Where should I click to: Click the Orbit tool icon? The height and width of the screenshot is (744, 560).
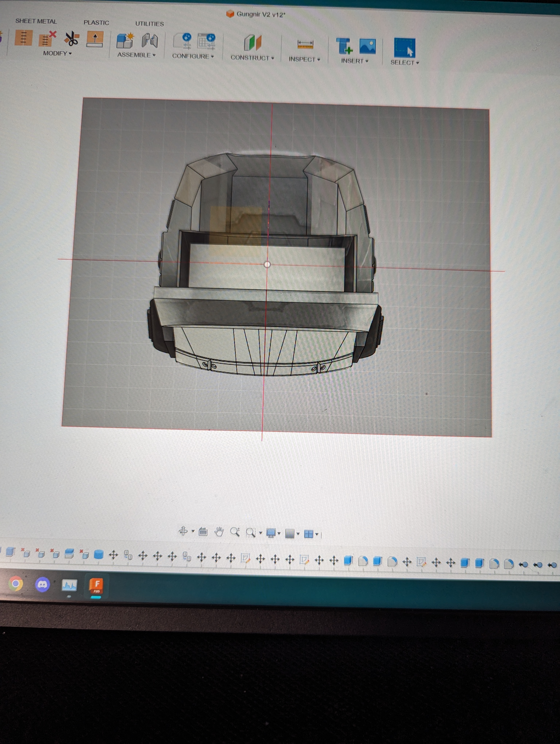[183, 531]
